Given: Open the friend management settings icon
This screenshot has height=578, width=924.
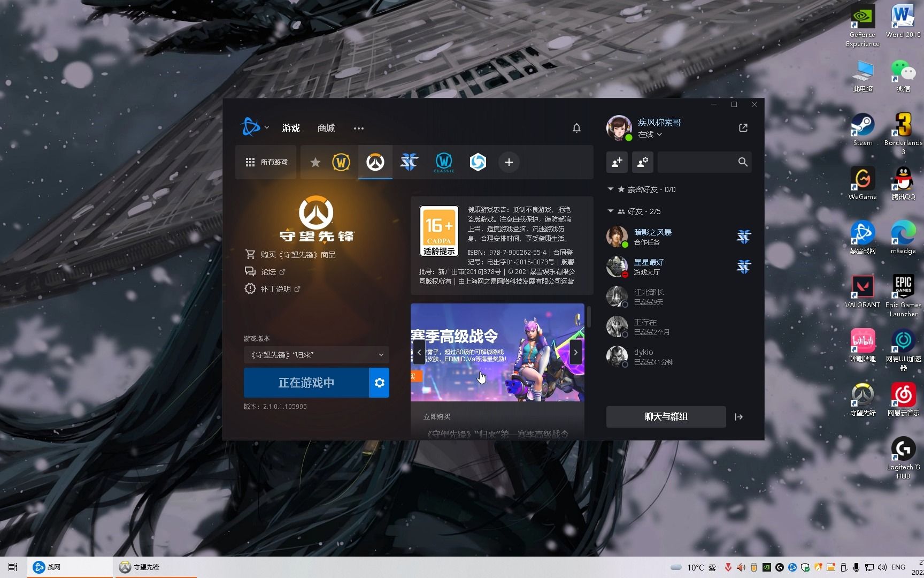Looking at the screenshot, I should tap(642, 162).
